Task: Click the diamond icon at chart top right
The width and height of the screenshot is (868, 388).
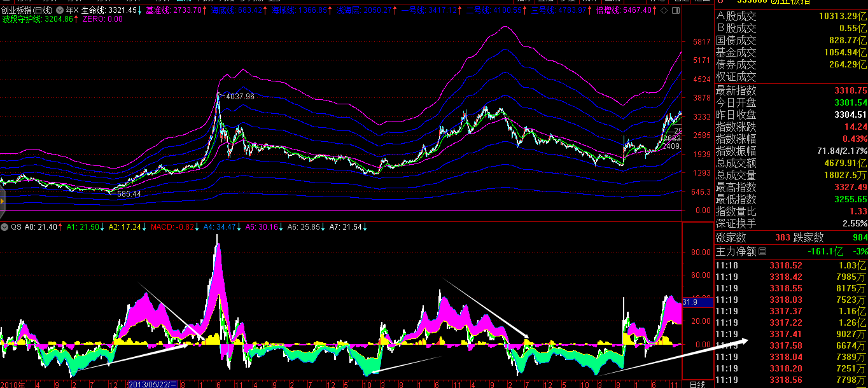Action: (x=664, y=10)
